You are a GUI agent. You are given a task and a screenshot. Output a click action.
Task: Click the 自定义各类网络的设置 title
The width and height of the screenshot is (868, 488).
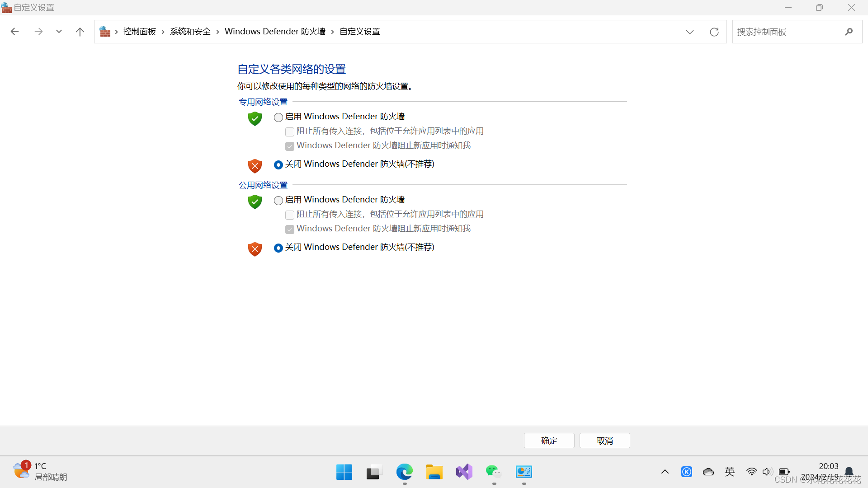point(292,69)
